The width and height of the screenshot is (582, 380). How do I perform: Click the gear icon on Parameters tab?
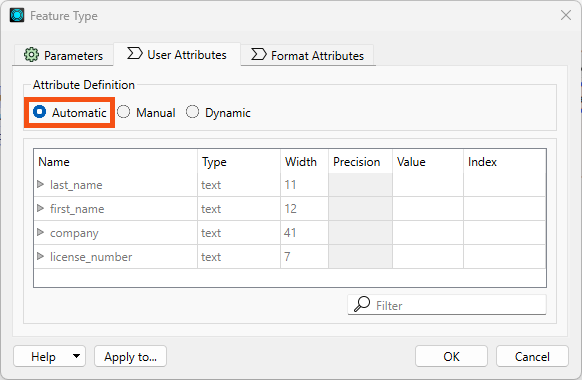(x=31, y=55)
